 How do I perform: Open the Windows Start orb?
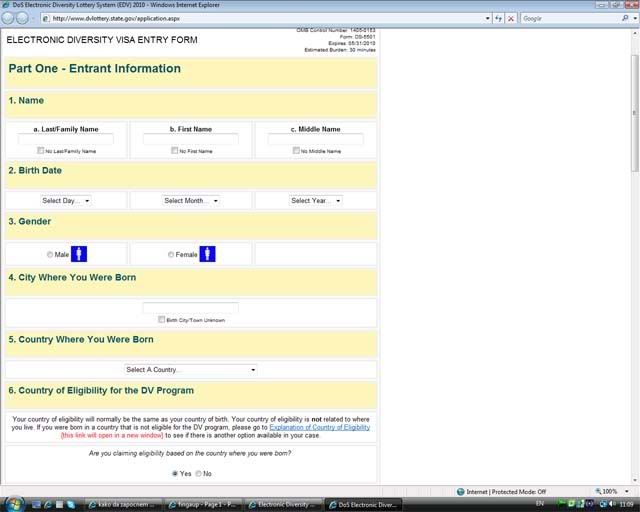(x=15, y=504)
